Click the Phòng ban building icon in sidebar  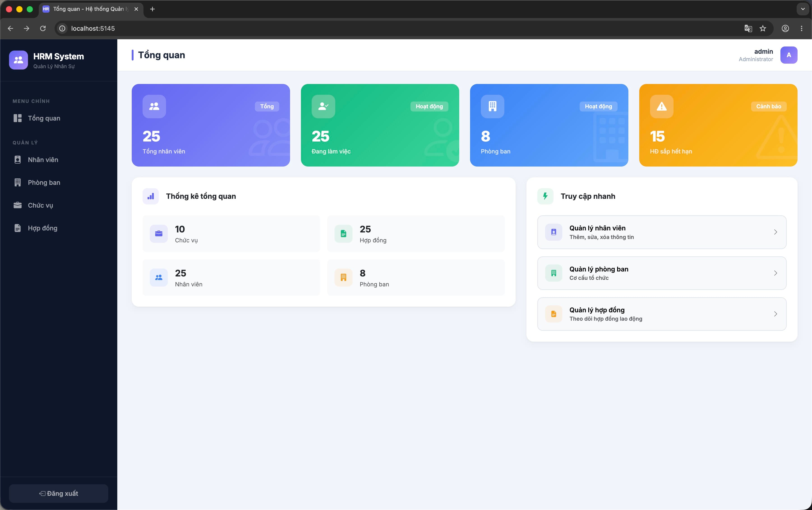coord(18,183)
